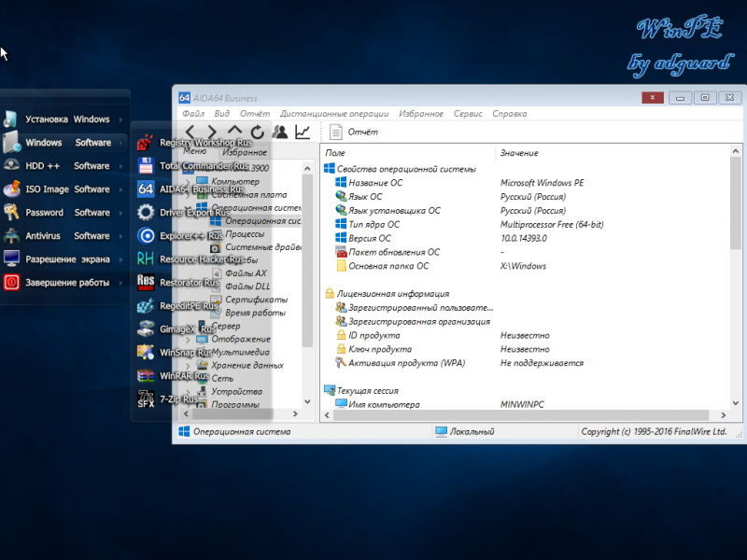Click the AIDA64 forward arrow button
The width and height of the screenshot is (747, 560).
click(x=212, y=132)
